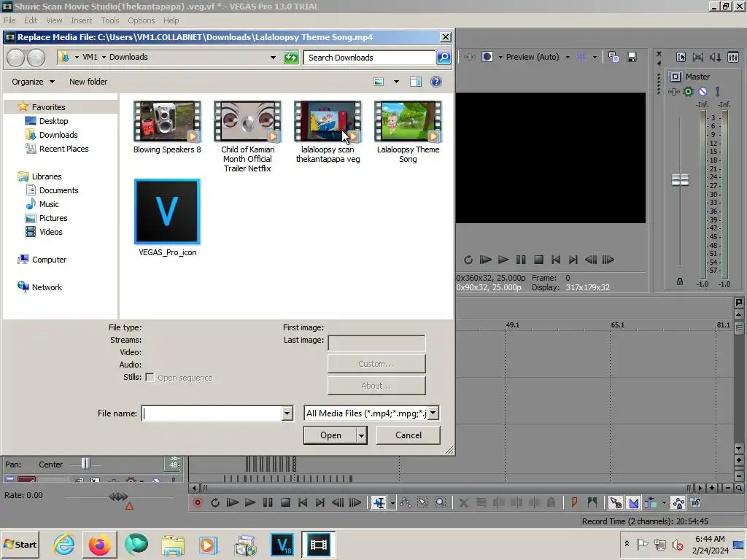This screenshot has width=747, height=560.
Task: Click New folder in dialog toolbar
Action: pyautogui.click(x=88, y=82)
